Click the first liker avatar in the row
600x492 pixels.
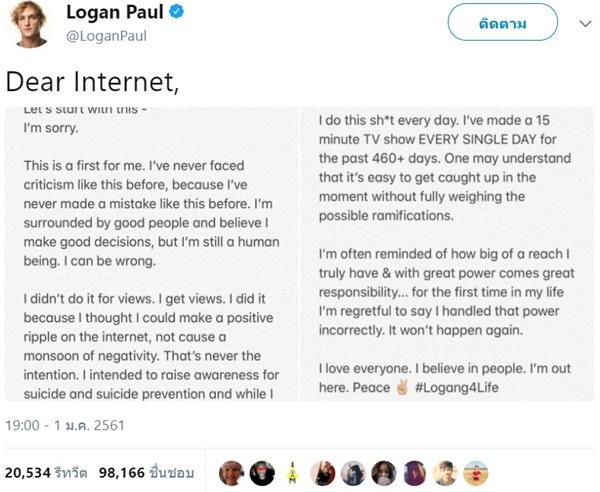tap(232, 472)
